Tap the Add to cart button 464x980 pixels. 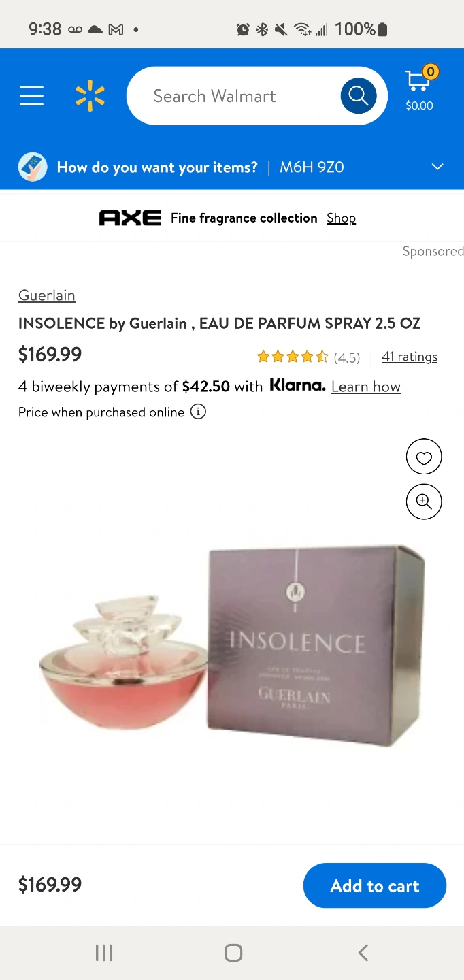coord(375,885)
